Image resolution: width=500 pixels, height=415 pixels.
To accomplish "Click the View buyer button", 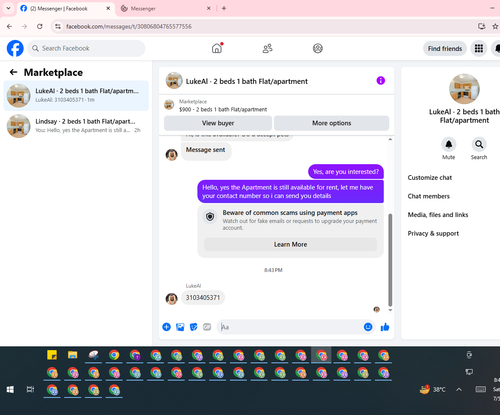I will pyautogui.click(x=218, y=123).
